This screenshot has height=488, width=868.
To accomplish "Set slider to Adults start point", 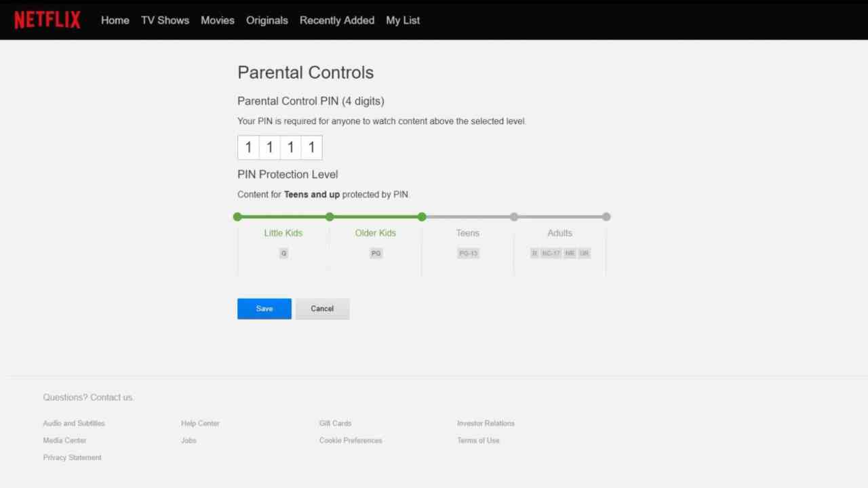I will pyautogui.click(x=514, y=217).
